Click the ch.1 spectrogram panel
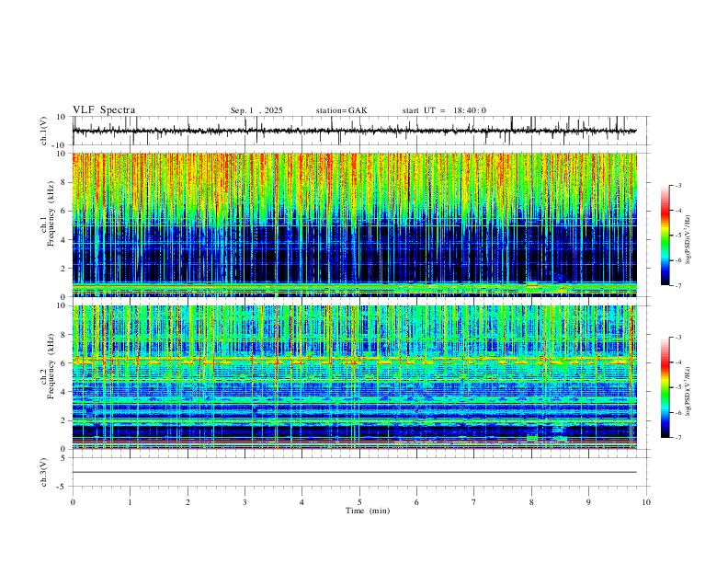This screenshot has height=563, width=728. (354, 224)
